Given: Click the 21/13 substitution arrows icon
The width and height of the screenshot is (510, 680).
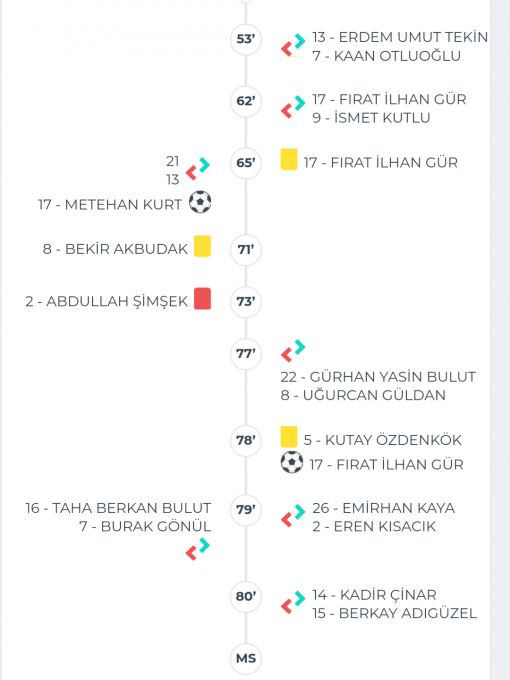Looking at the screenshot, I should pyautogui.click(x=198, y=169).
